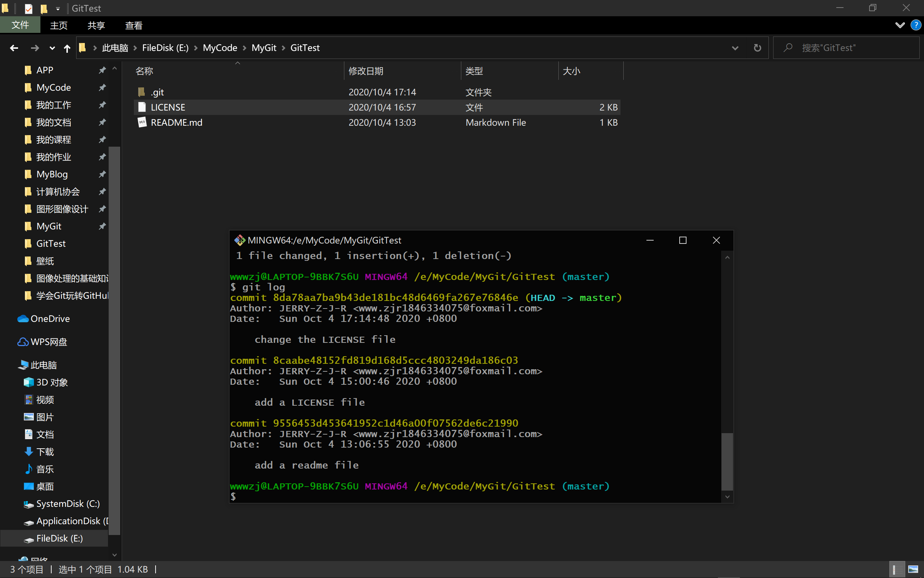Select the LICENSE file icon
Image resolution: width=924 pixels, height=578 pixels.
click(141, 107)
